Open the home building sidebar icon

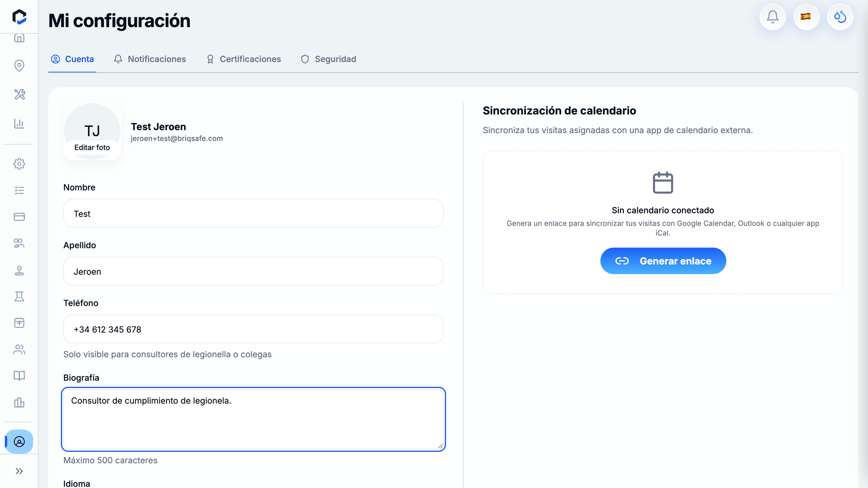pos(19,38)
